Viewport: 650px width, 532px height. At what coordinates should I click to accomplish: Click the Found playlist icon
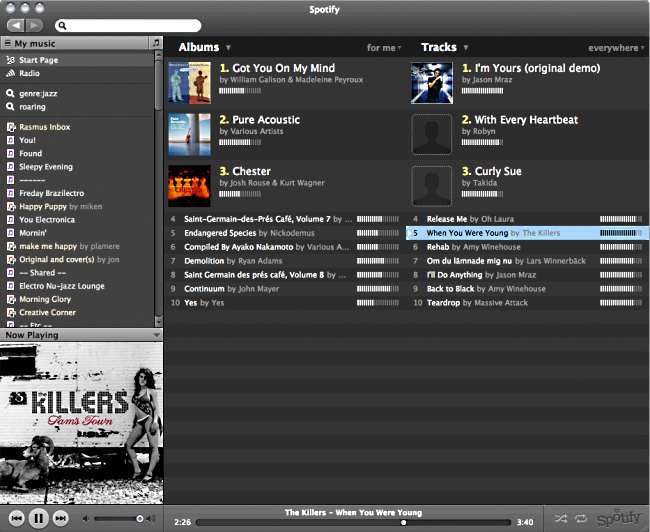pyautogui.click(x=11, y=153)
